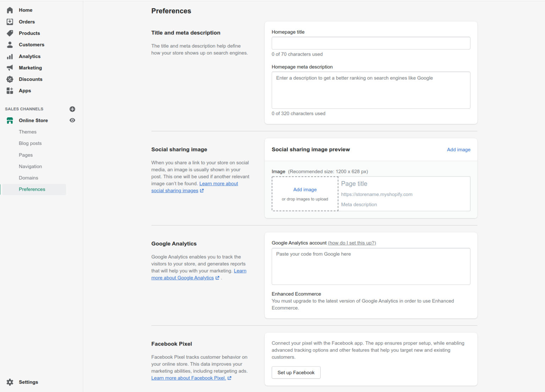This screenshot has height=392, width=545.
Task: Open Navigation submenu item
Action: coord(30,166)
